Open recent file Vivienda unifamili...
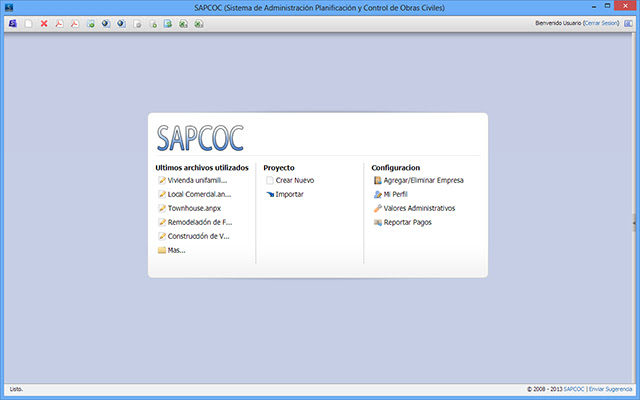The width and height of the screenshot is (640, 400). click(198, 180)
